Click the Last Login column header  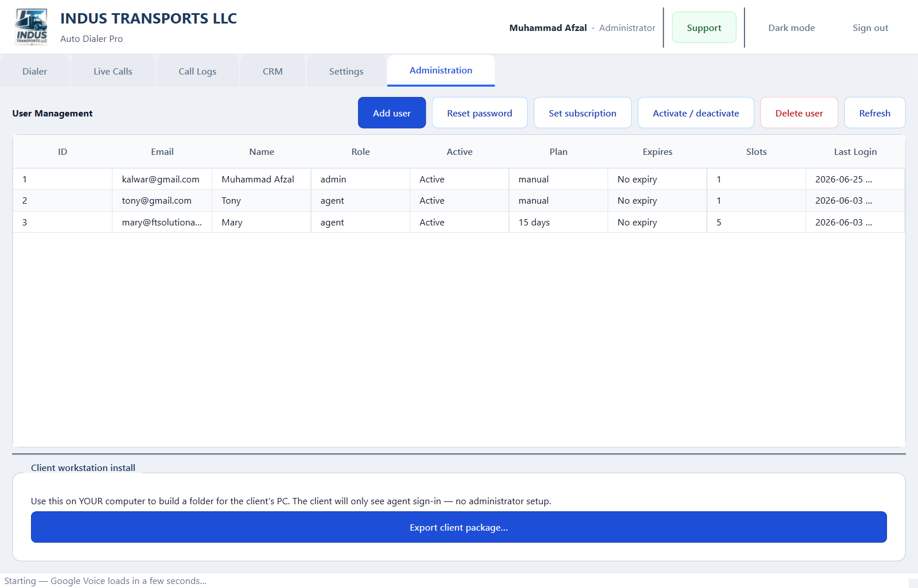pyautogui.click(x=855, y=151)
